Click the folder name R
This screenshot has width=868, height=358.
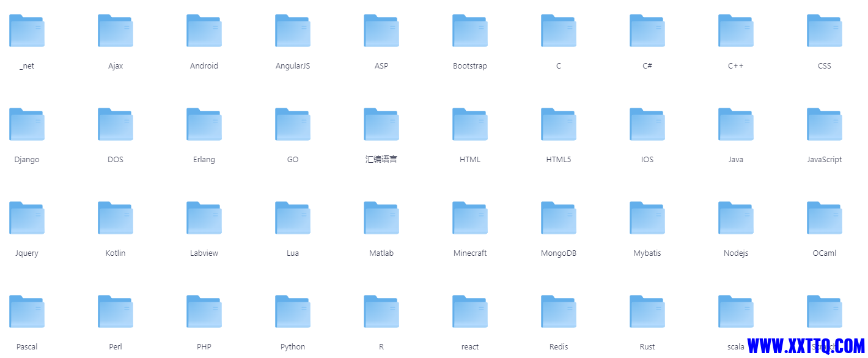pyautogui.click(x=381, y=346)
